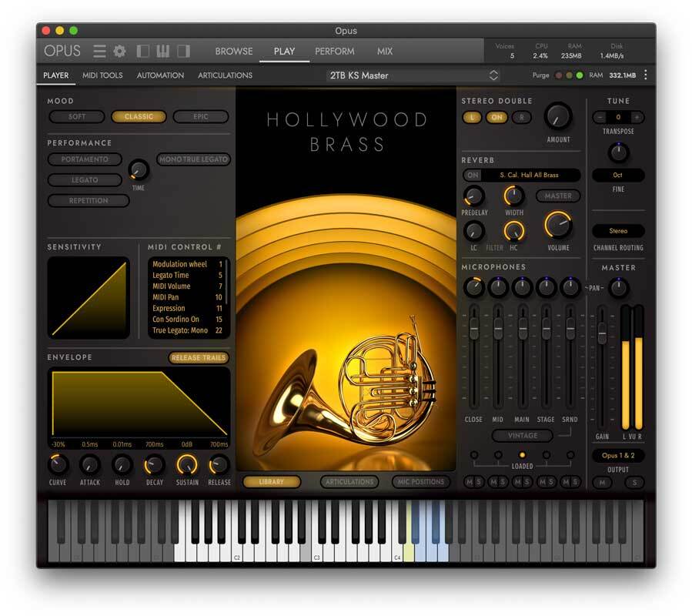Select the Epic mood button
The height and width of the screenshot is (616, 692).
(x=200, y=117)
